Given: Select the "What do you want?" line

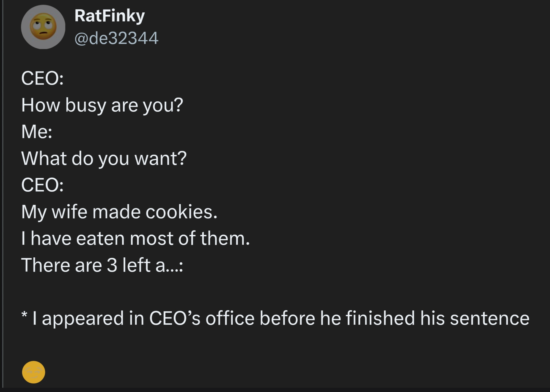Looking at the screenshot, I should coord(104,159).
